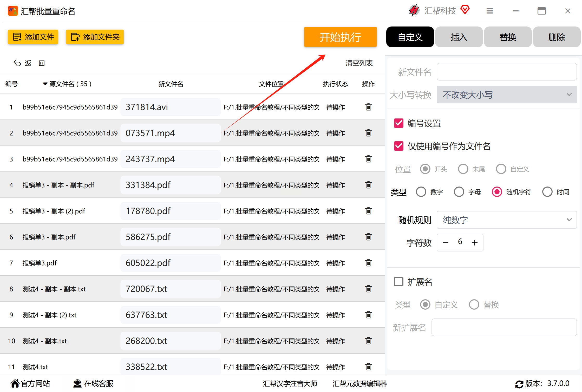Click the 返回 back arrow icon
The height and width of the screenshot is (392, 582).
[x=17, y=63]
